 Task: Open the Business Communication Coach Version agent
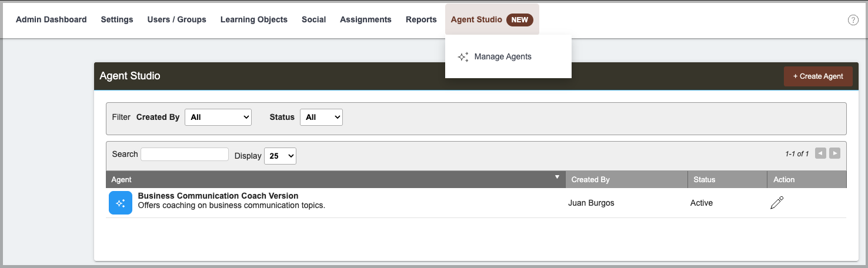(218, 196)
